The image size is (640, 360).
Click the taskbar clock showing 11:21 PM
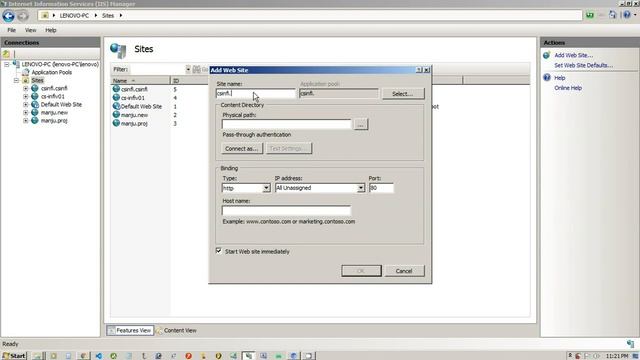617,356
